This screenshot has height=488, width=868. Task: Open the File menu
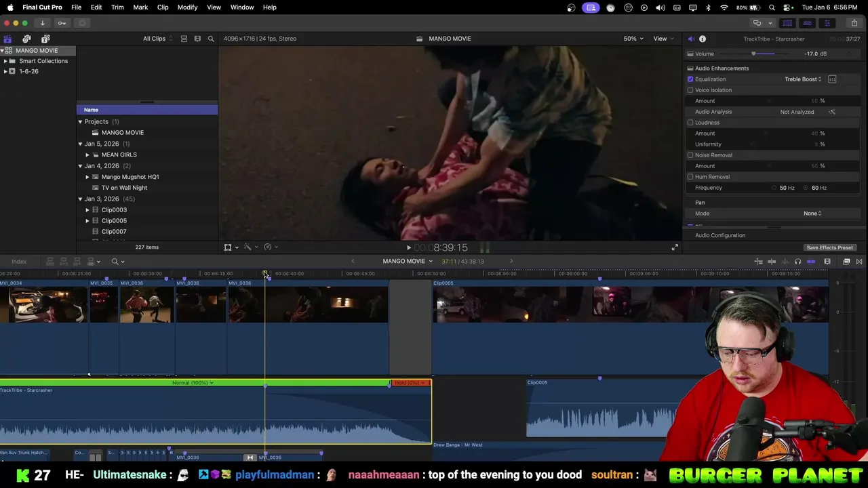coord(77,7)
